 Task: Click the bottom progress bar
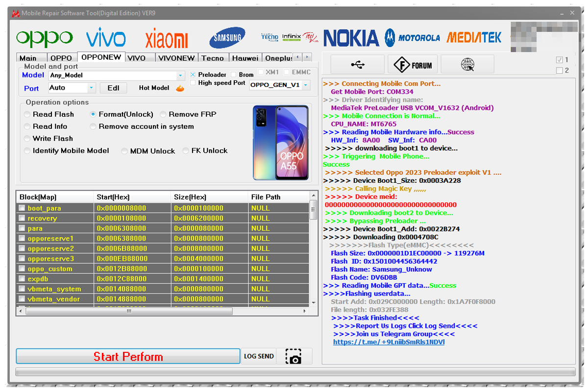coord(295,372)
